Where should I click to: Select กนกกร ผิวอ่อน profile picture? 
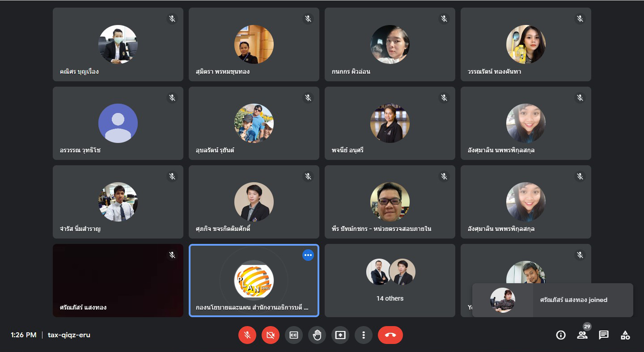point(390,45)
